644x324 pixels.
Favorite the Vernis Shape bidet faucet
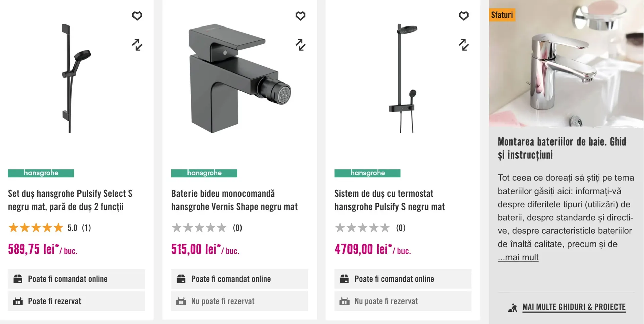click(300, 16)
